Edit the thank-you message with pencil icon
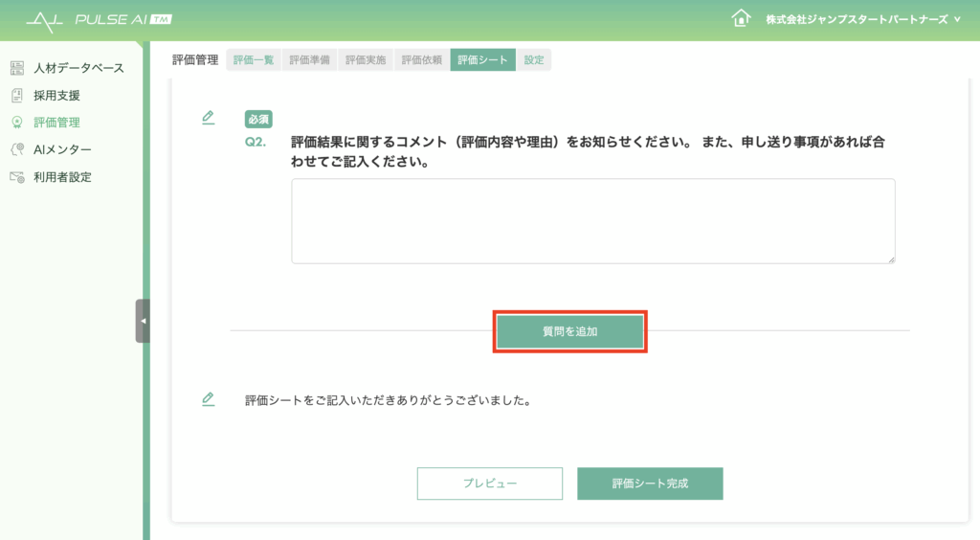Image resolution: width=980 pixels, height=540 pixels. (x=208, y=398)
